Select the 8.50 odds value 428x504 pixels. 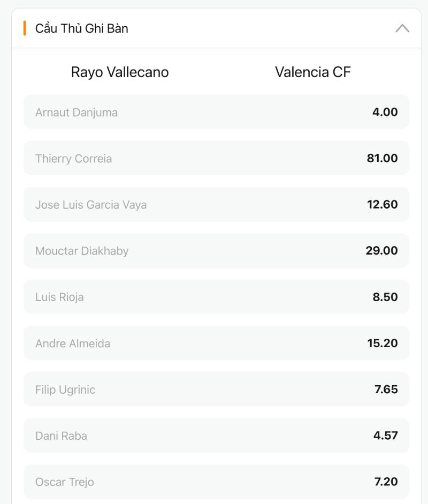385,297
